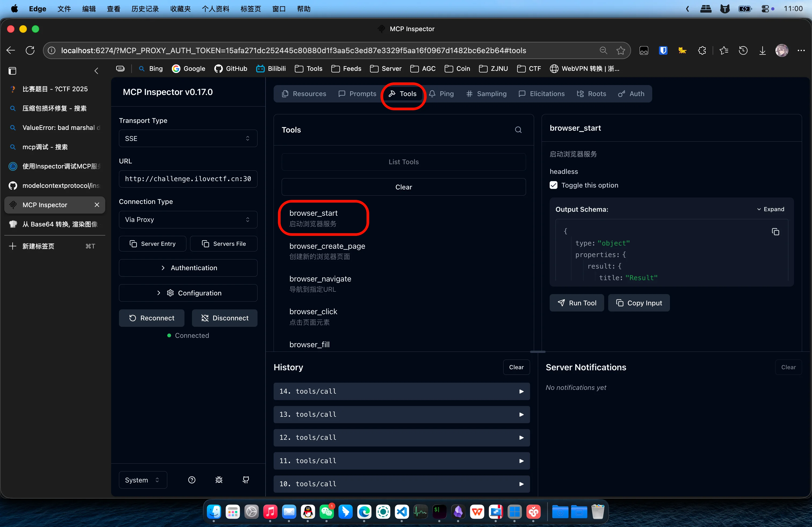Open the GitHub icon in sidebar footer
Viewport: 812px width, 527px height.
pyautogui.click(x=246, y=480)
